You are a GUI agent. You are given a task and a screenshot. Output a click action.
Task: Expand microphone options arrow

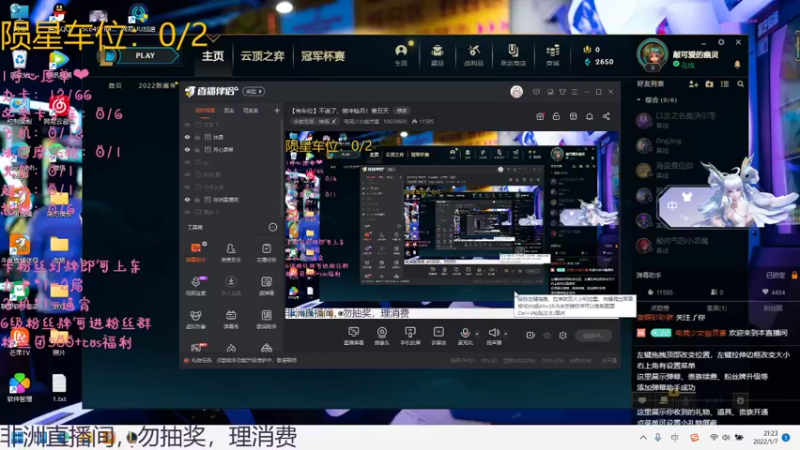(x=477, y=334)
